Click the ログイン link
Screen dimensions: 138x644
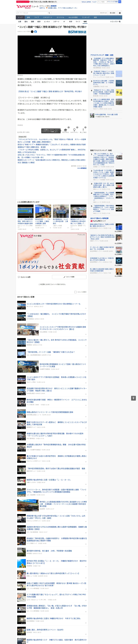[42, 8]
